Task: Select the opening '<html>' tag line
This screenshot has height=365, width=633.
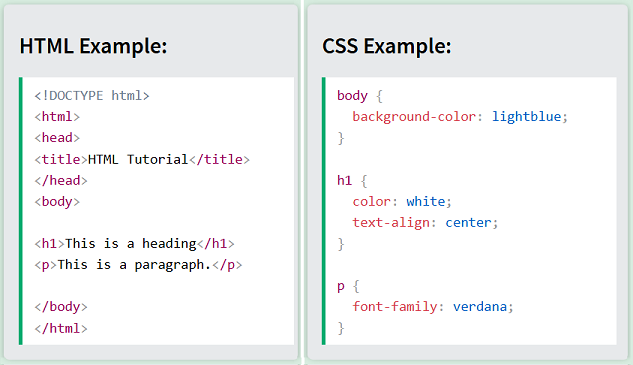Action: pos(57,117)
